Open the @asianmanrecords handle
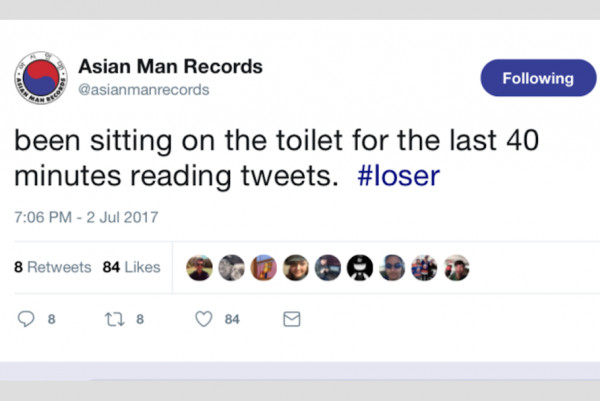600x401 pixels. coord(143,90)
